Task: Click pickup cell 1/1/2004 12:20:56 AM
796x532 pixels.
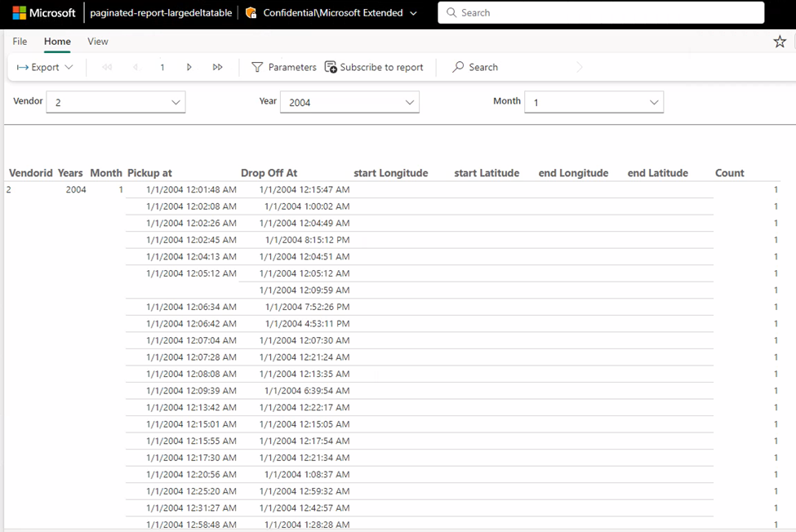Action: point(191,474)
